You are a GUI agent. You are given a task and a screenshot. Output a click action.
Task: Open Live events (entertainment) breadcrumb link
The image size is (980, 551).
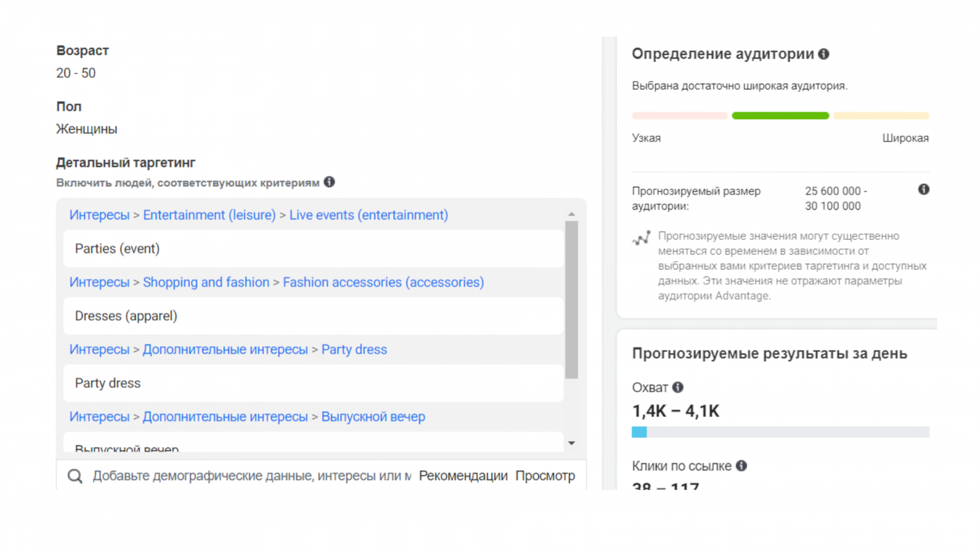point(369,215)
